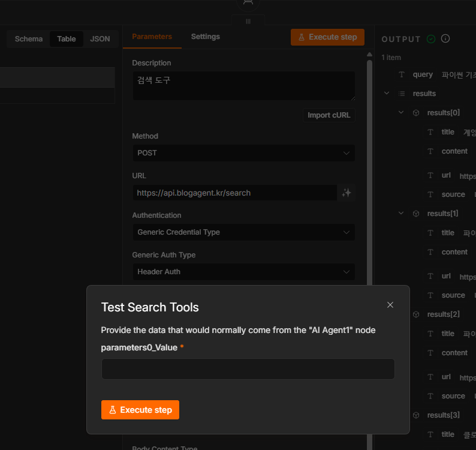Select the source field under results[1]
The image size is (476, 450).
pos(453,295)
